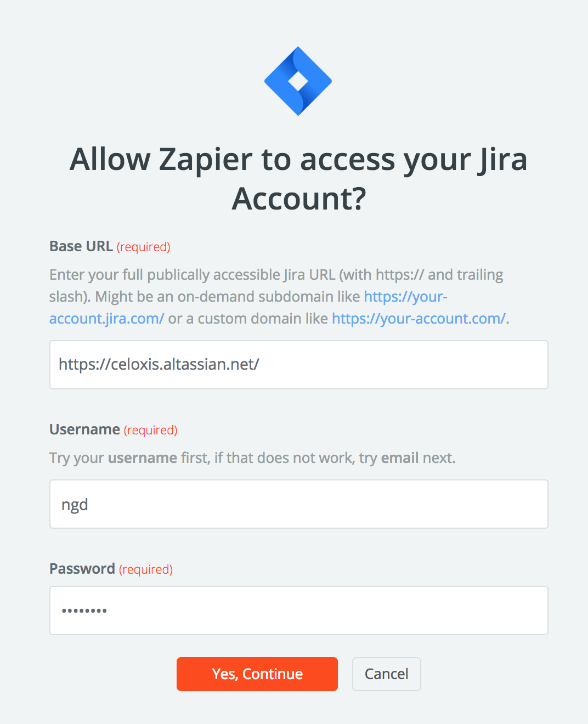Click the blue Jira logo icon
The width and height of the screenshot is (588, 724).
pos(298,81)
